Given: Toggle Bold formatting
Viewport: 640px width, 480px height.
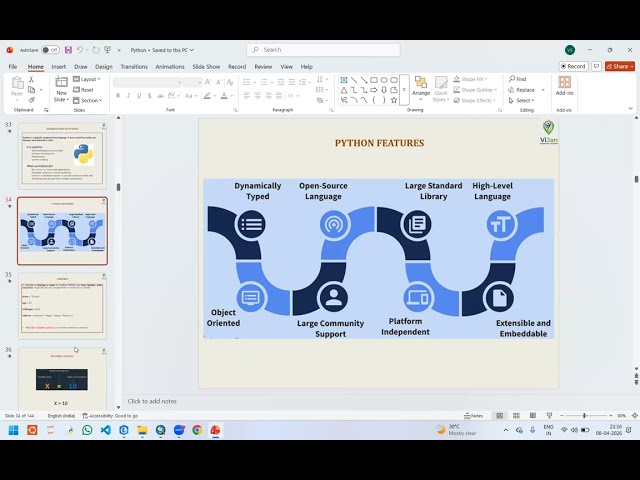Looking at the screenshot, I should click(118, 96).
